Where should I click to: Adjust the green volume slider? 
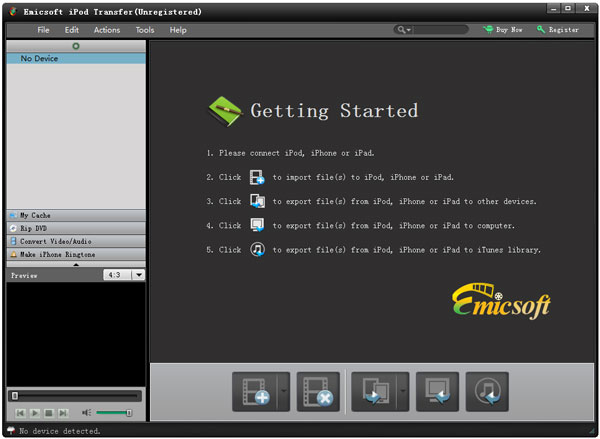[x=114, y=412]
